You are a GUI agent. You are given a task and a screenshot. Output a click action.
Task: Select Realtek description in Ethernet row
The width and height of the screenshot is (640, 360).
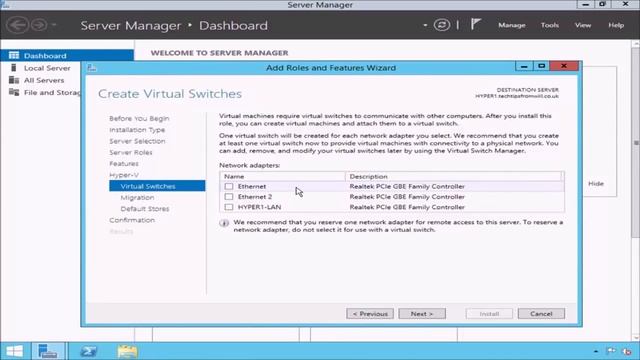(407, 187)
